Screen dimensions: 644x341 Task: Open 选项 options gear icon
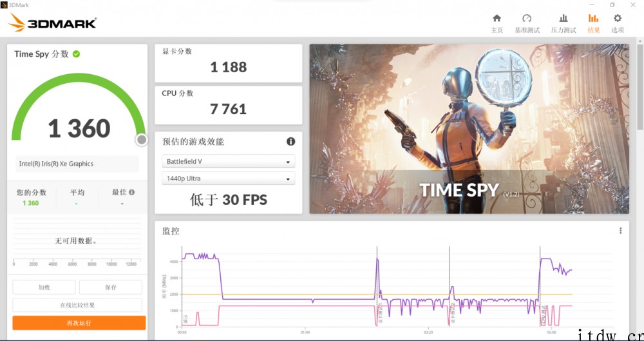point(618,19)
